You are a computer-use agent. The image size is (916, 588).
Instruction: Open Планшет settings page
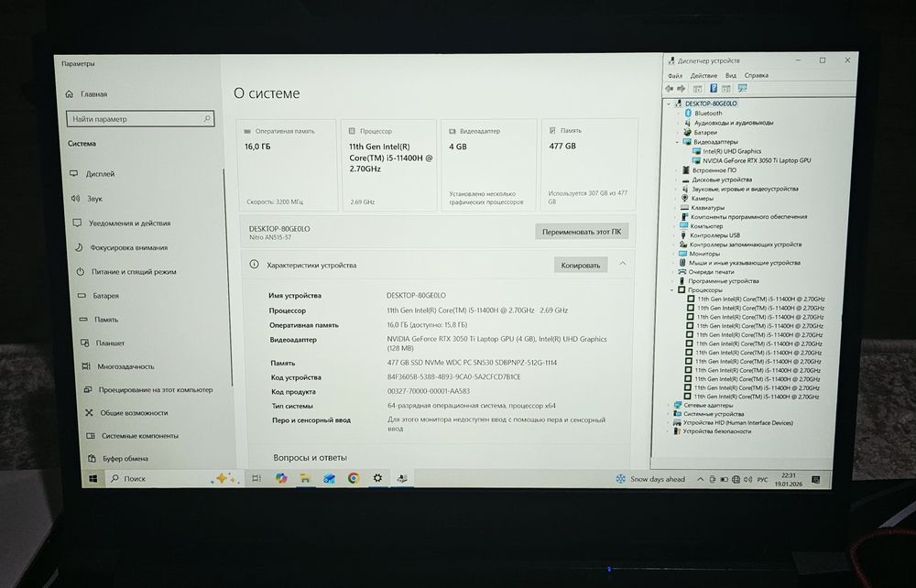coord(103,343)
